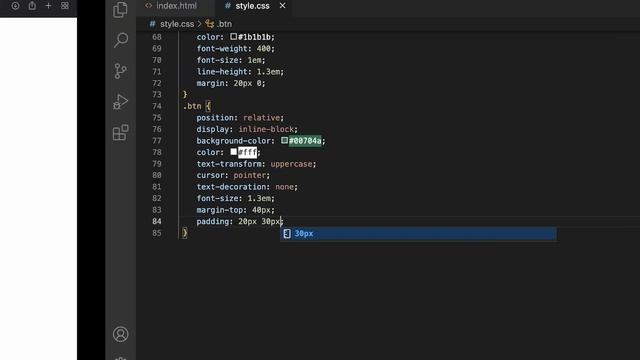The width and height of the screenshot is (640, 360).
Task: Click the #1b1b1b color swatch
Action: [233, 37]
